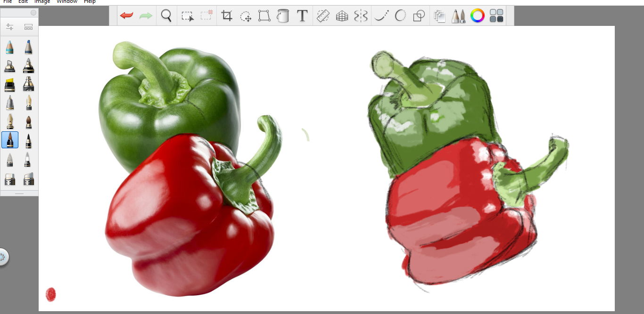
Task: Select the blue-tipped pencil brush
Action: coord(29,47)
